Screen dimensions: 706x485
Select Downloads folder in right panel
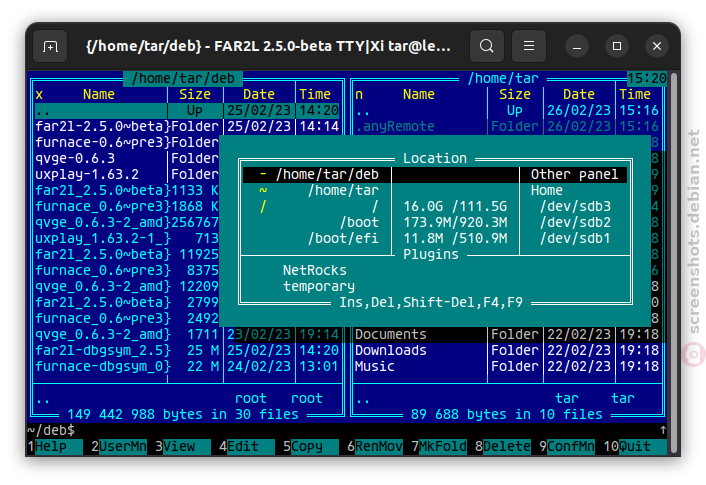[507, 350]
